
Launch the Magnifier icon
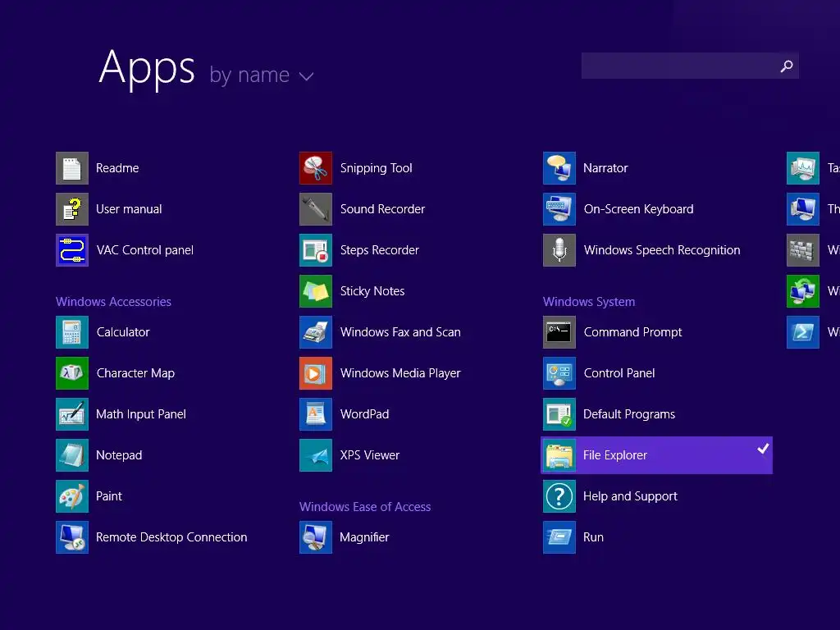pos(316,537)
